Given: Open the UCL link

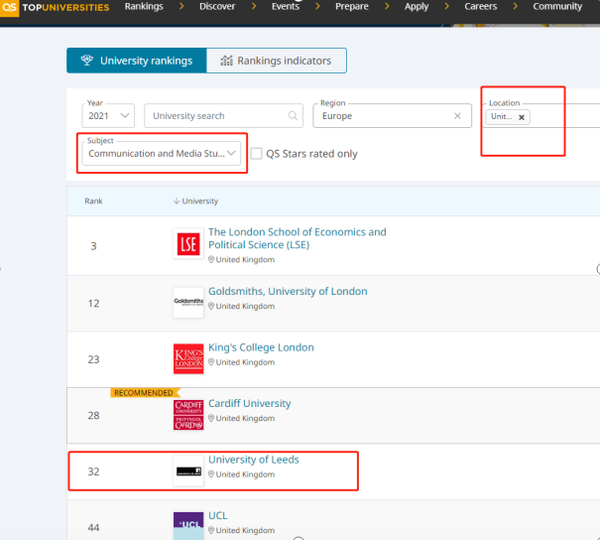Looking at the screenshot, I should click(218, 516).
